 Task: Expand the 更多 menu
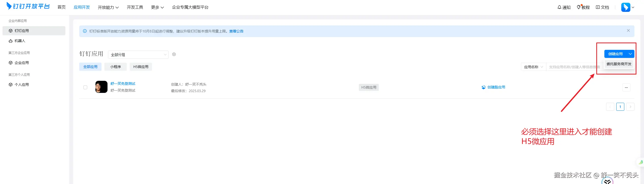[x=157, y=7]
